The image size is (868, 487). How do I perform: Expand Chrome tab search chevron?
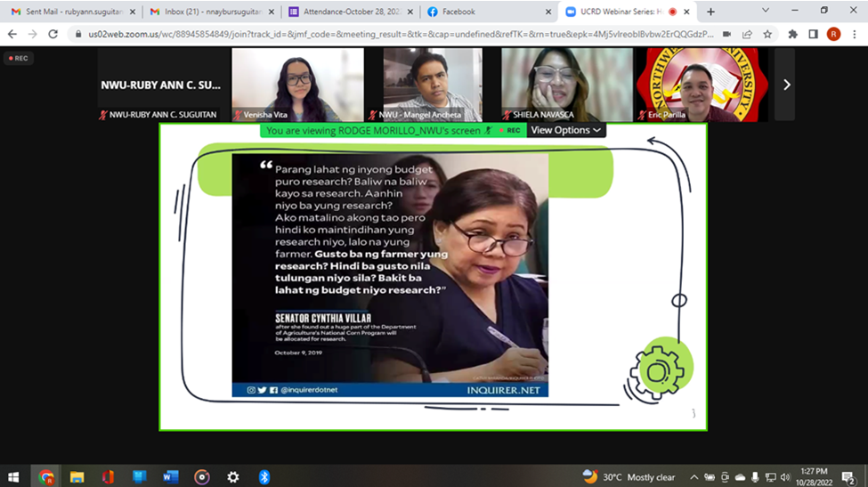click(x=765, y=11)
